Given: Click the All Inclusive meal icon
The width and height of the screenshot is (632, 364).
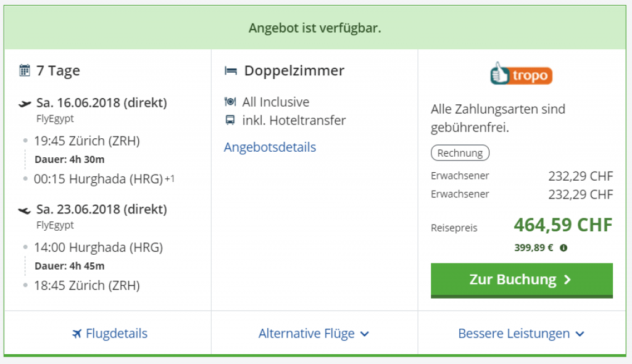Looking at the screenshot, I should click(x=230, y=102).
